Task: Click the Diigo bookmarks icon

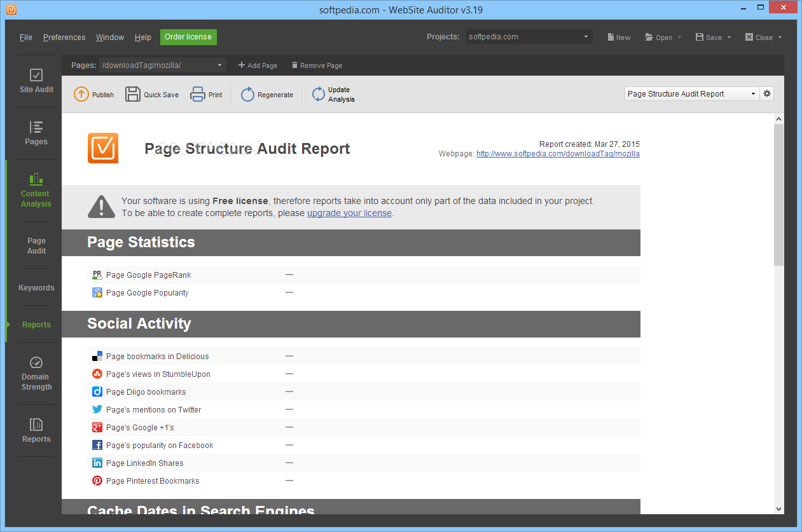Action: click(97, 392)
